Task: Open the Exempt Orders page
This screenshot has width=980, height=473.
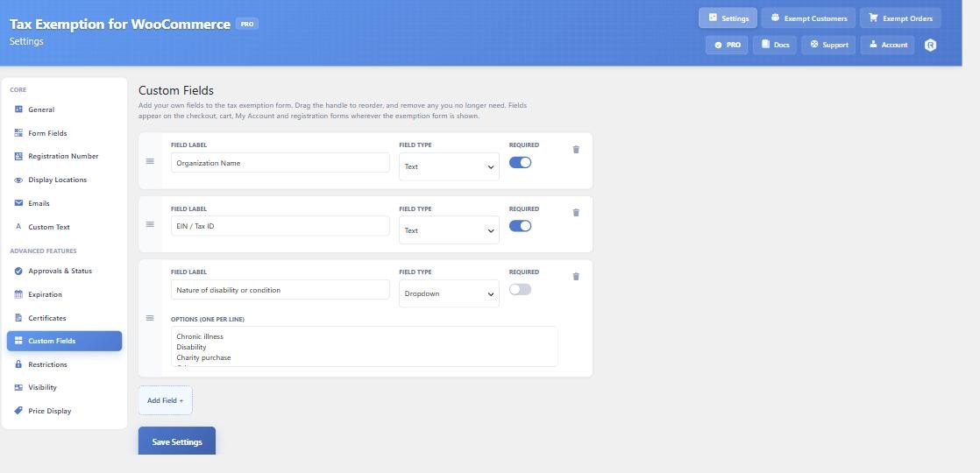Action: point(900,18)
